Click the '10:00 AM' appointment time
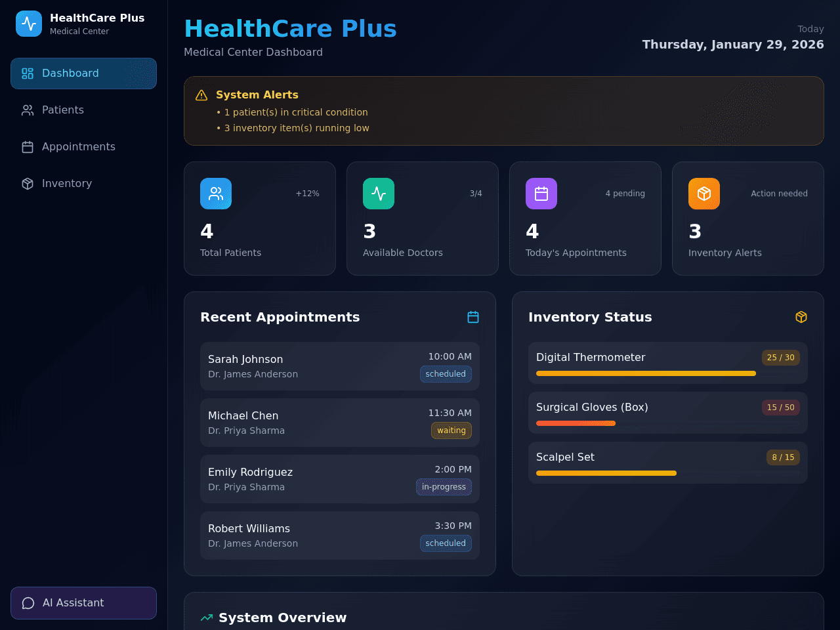This screenshot has width=840, height=630. click(x=450, y=356)
